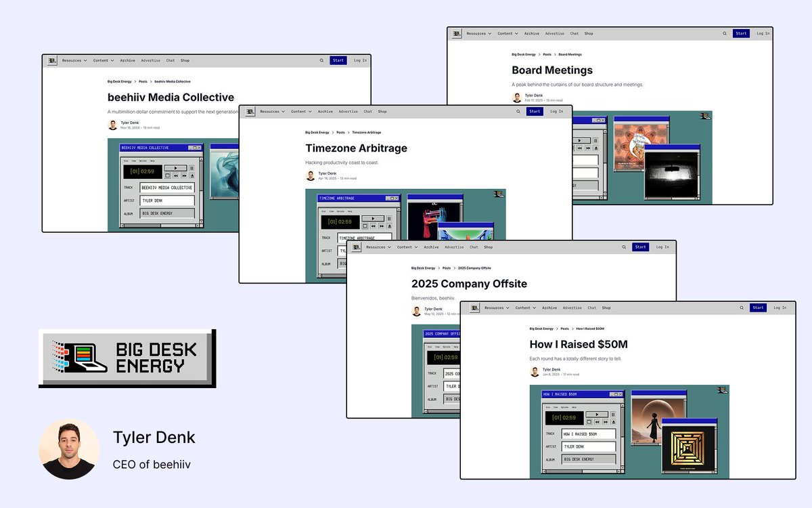Viewport: 812px width, 508px height.
Task: Expand Content in the 2025 Company Offsite window
Action: 408,247
